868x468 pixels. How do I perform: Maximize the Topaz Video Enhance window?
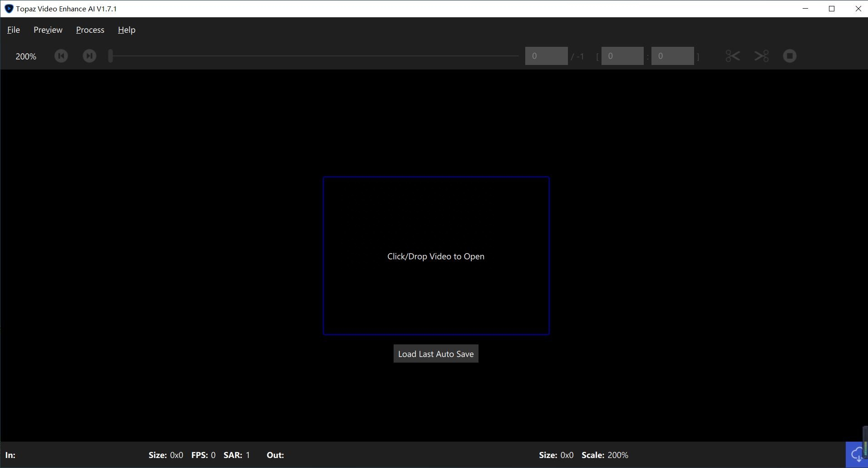832,9
